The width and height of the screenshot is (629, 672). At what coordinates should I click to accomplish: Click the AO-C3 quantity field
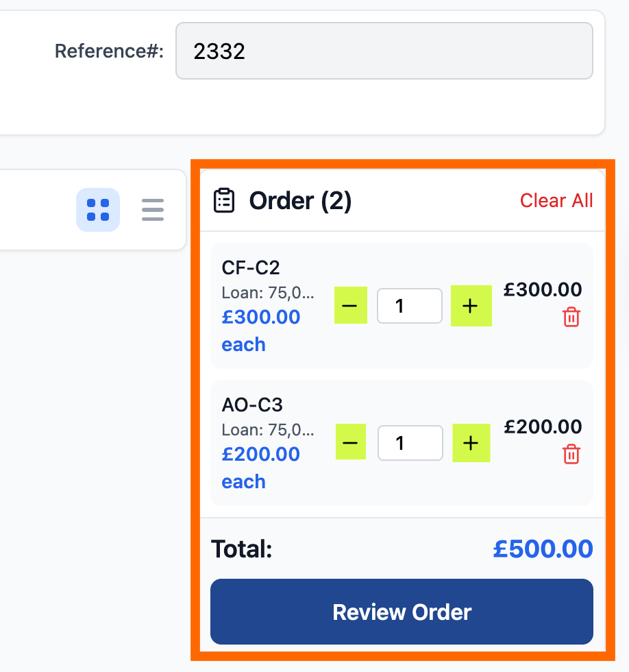coord(410,443)
